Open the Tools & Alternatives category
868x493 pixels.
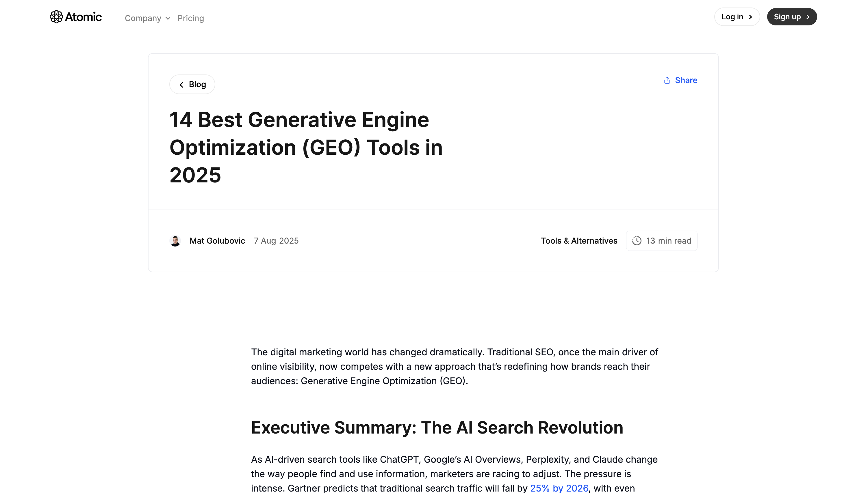point(579,241)
